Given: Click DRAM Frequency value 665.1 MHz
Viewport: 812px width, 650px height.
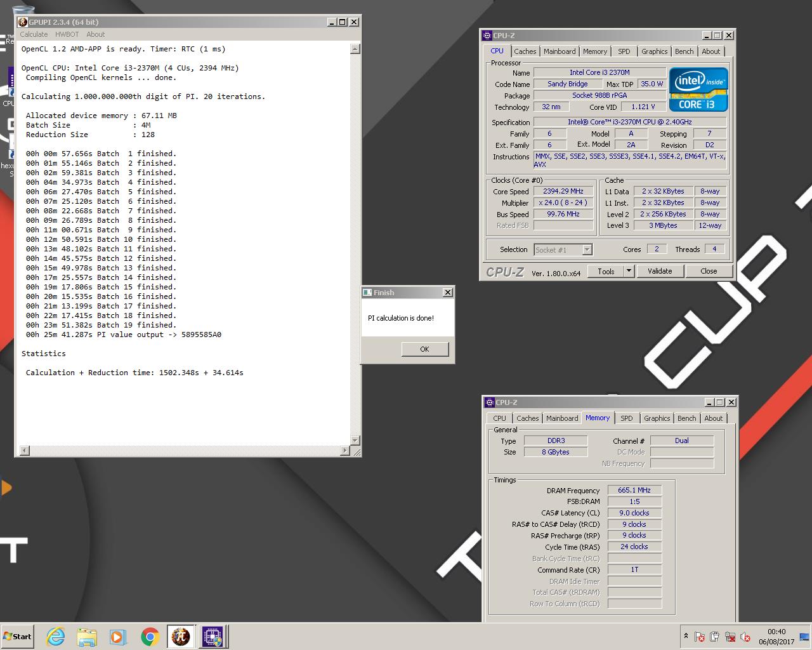Looking at the screenshot, I should click(634, 490).
